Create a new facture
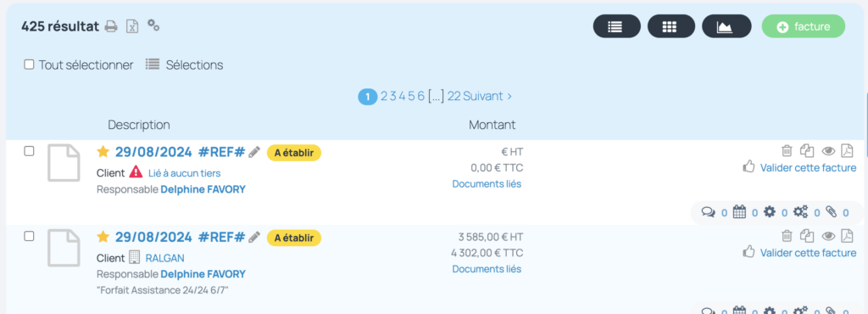Viewport: 868px width, 314px height. pos(804,26)
